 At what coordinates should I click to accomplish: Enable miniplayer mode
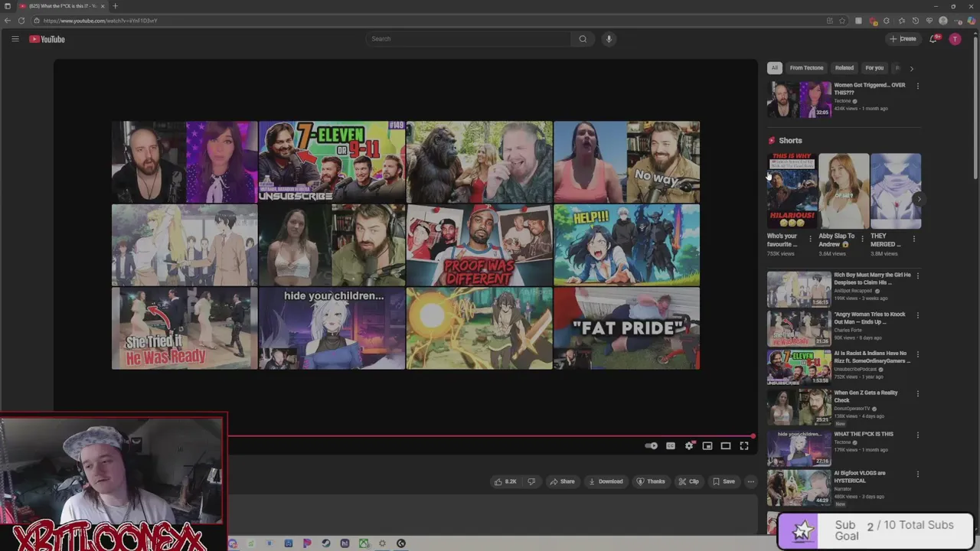pos(707,445)
